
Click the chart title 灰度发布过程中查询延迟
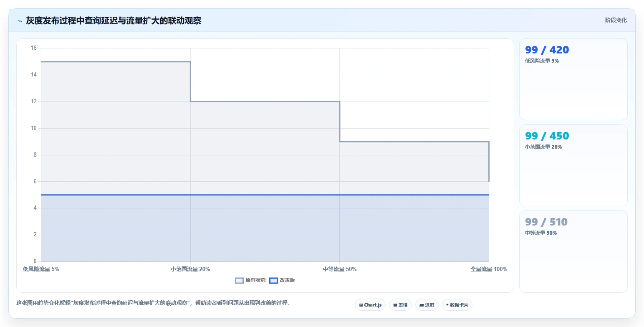click(x=114, y=20)
